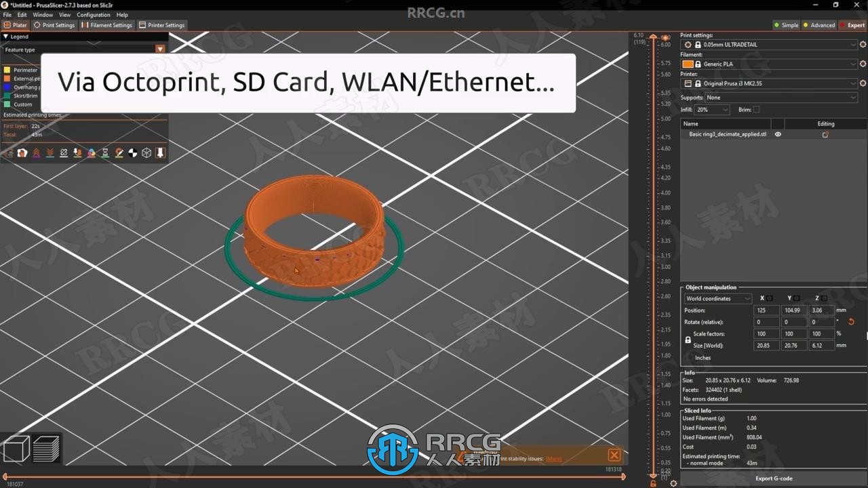
Task: Toggle scale factors proportional lock
Action: 688,340
